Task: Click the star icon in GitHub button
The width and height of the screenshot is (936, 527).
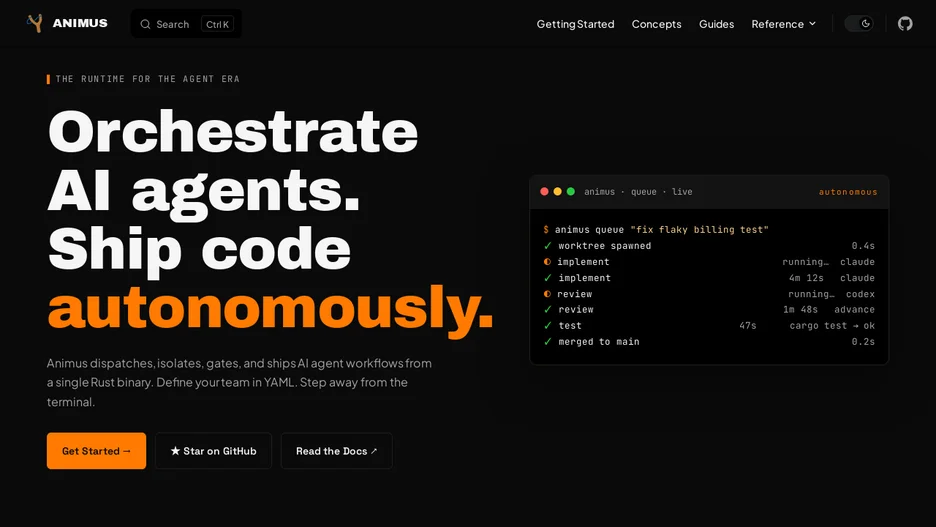Action: tap(175, 451)
